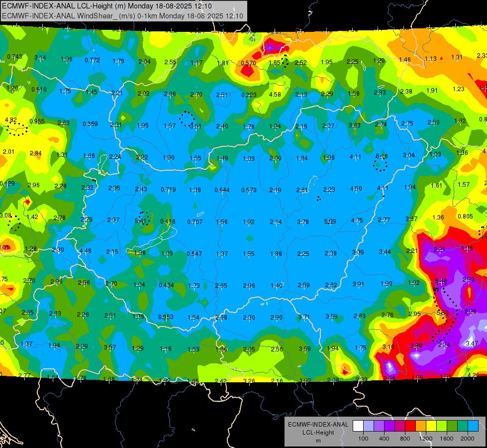Click the wind shear value 3.88
This screenshot has width=487, height=448.
(x=416, y=345)
